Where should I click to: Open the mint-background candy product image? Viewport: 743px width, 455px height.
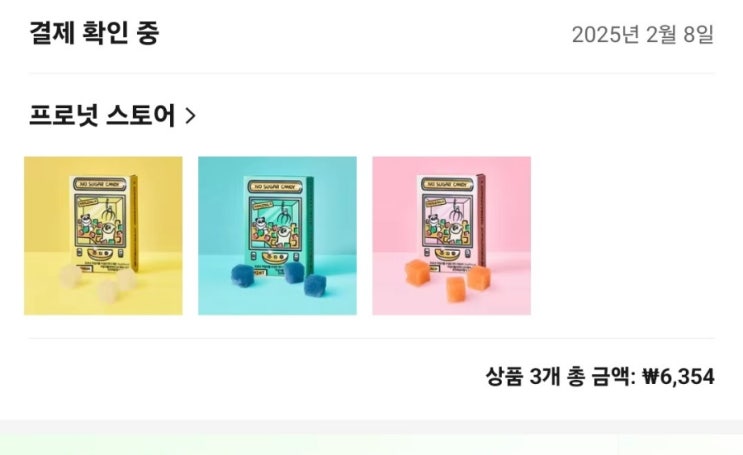(x=277, y=236)
